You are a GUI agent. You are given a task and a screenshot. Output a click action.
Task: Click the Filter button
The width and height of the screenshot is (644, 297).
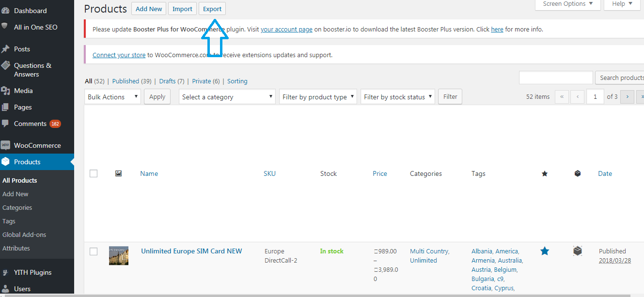[x=450, y=97]
